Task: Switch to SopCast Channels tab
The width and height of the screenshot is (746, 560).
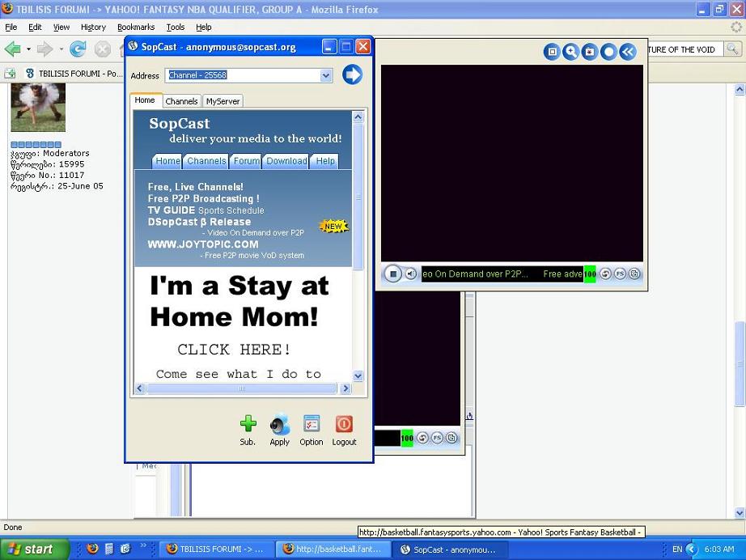Action: click(181, 101)
